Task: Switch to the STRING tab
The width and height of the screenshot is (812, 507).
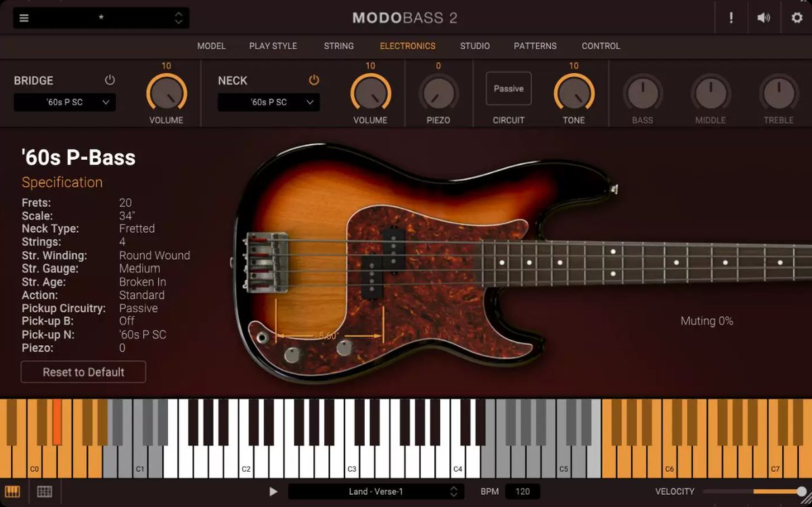Action: 338,46
